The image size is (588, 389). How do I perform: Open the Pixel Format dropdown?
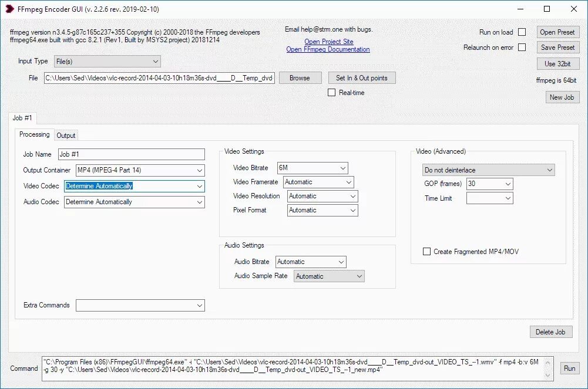(x=323, y=211)
